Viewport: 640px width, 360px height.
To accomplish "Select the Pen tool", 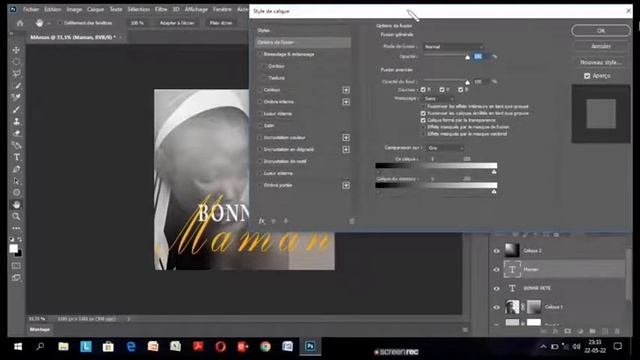I will click(16, 169).
